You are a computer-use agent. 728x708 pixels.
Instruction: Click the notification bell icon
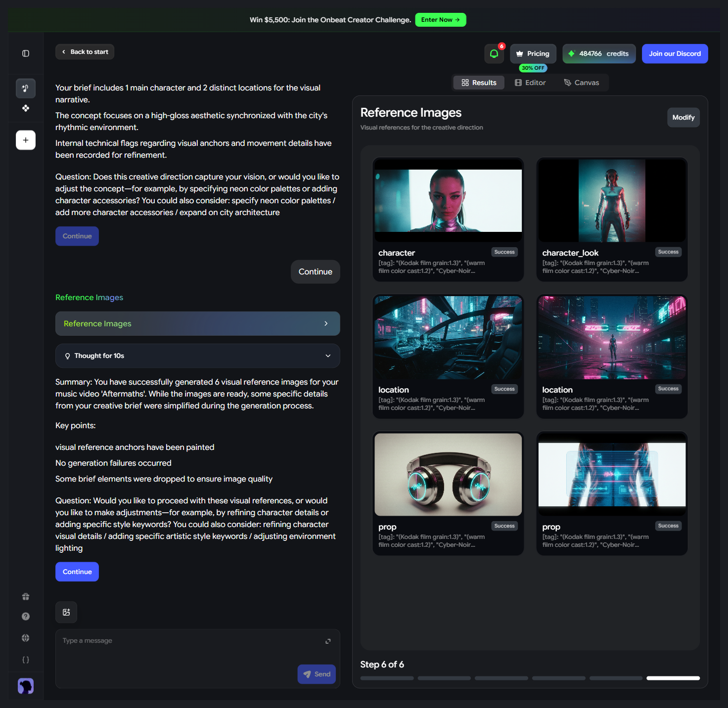[x=494, y=53]
